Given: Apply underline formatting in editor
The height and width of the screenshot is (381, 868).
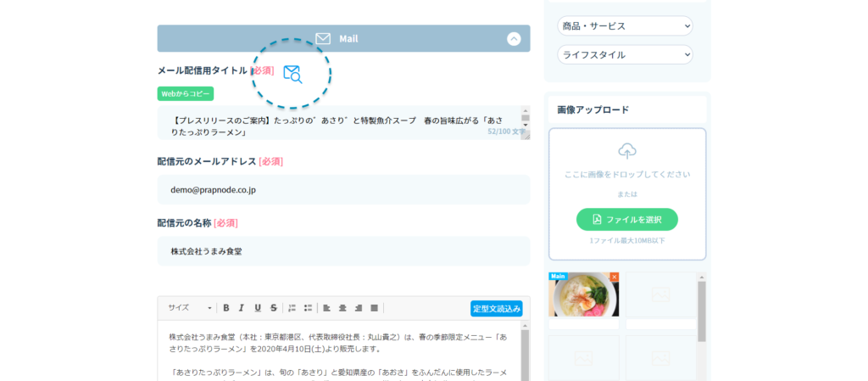Looking at the screenshot, I should tap(258, 308).
